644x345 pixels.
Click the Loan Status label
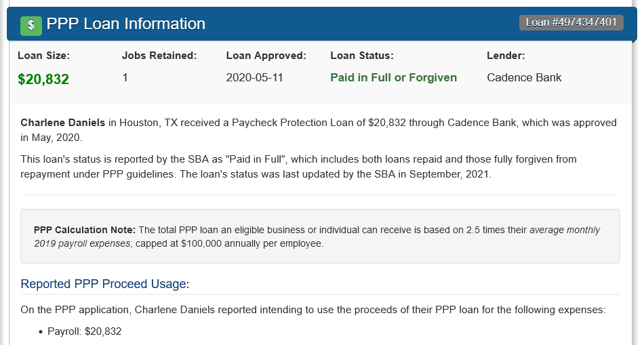point(362,56)
